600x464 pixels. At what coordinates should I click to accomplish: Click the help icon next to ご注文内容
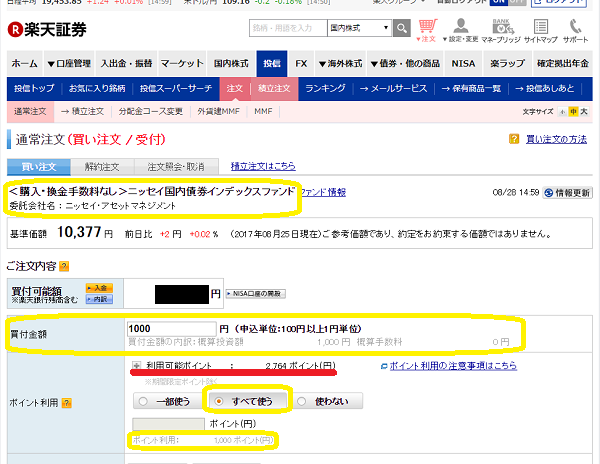[64, 266]
